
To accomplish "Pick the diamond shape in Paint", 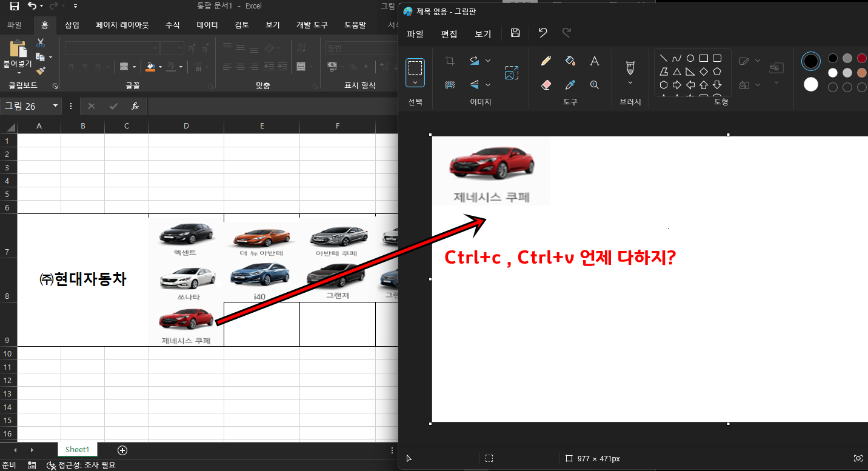I will (x=704, y=72).
